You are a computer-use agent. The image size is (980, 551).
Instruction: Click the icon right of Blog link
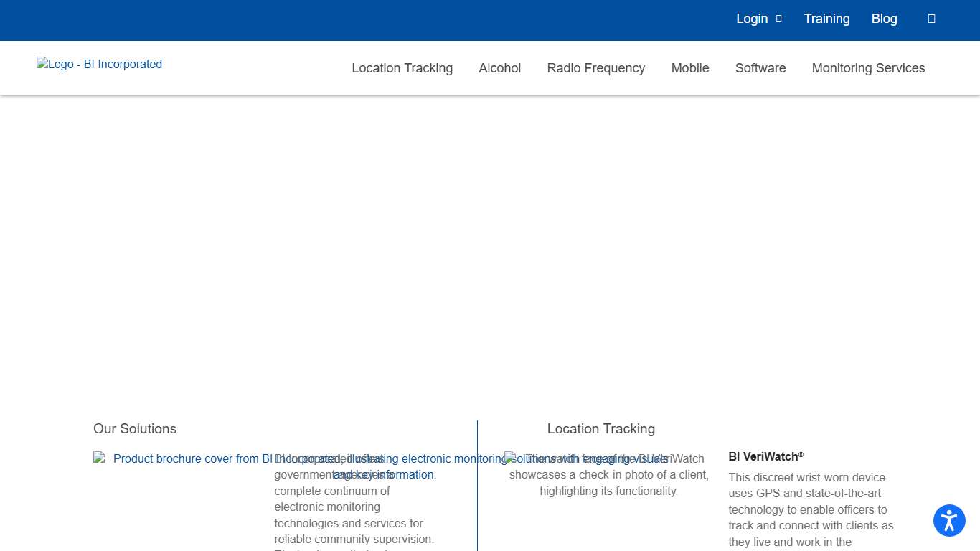coord(931,19)
